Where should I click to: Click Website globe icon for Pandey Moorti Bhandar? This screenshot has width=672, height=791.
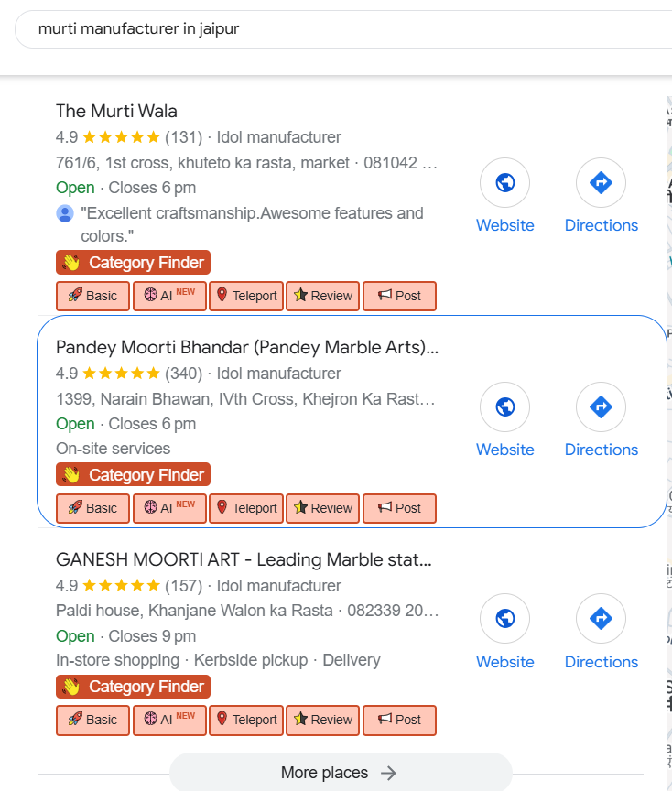(504, 407)
